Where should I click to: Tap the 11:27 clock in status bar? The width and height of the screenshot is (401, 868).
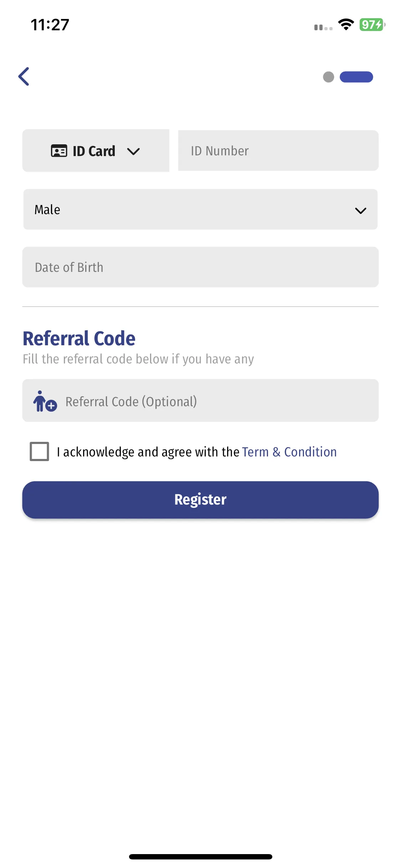pyautogui.click(x=50, y=25)
